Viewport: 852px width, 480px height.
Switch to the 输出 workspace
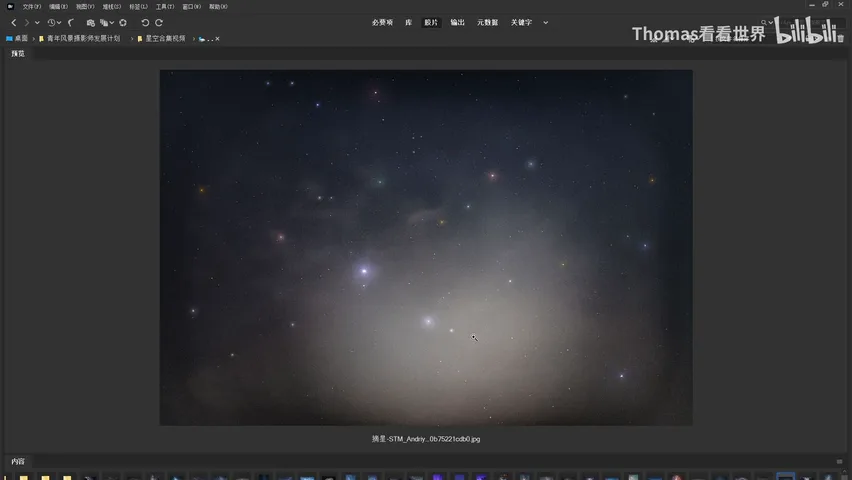click(x=458, y=23)
